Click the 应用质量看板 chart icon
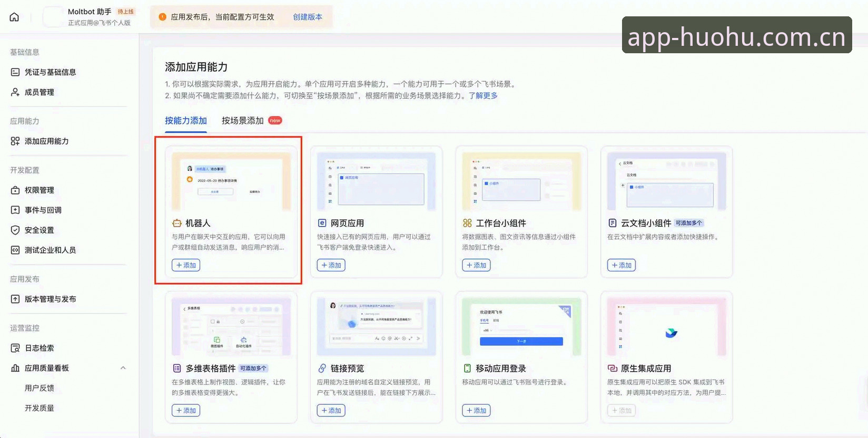Viewport: 868px width, 438px height. (x=15, y=368)
